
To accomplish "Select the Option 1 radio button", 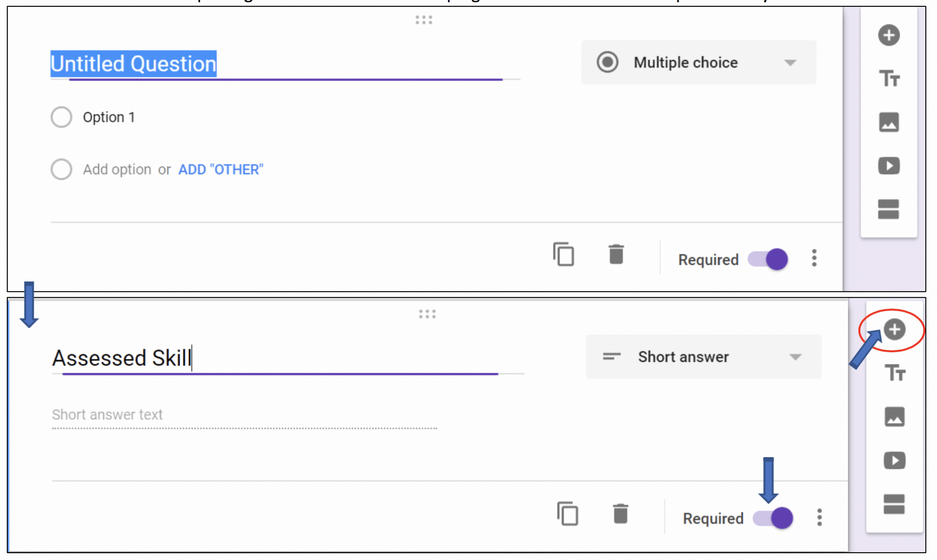I will click(61, 117).
